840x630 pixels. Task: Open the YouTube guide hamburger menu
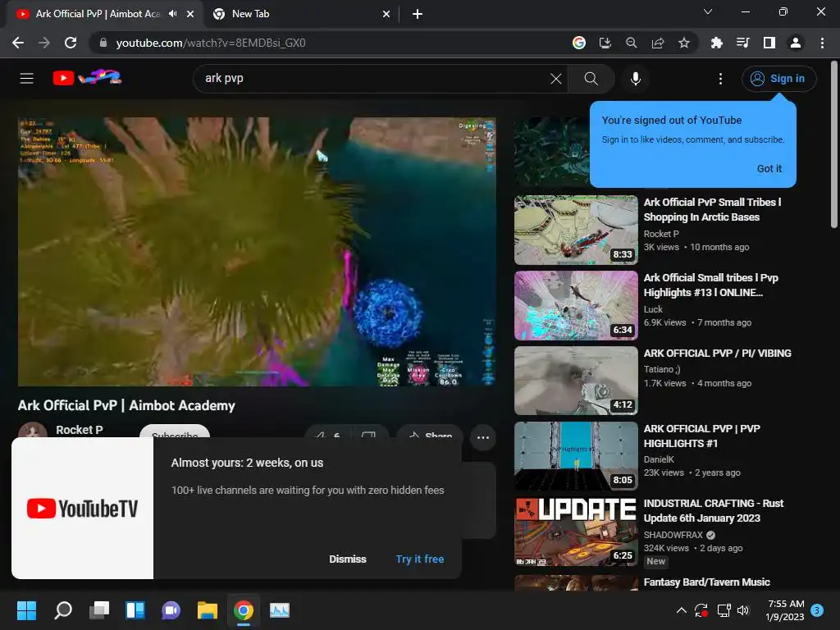(x=27, y=78)
